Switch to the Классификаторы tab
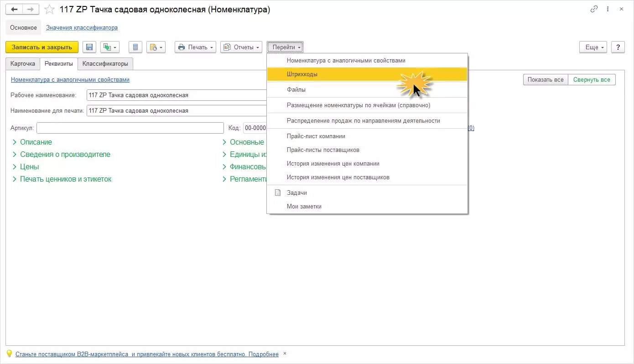The height and width of the screenshot is (364, 634). (105, 64)
